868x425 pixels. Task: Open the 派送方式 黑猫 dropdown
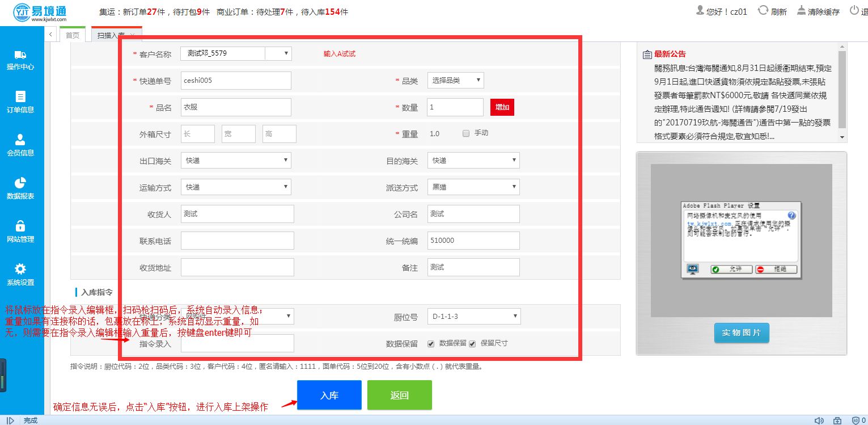(x=473, y=187)
